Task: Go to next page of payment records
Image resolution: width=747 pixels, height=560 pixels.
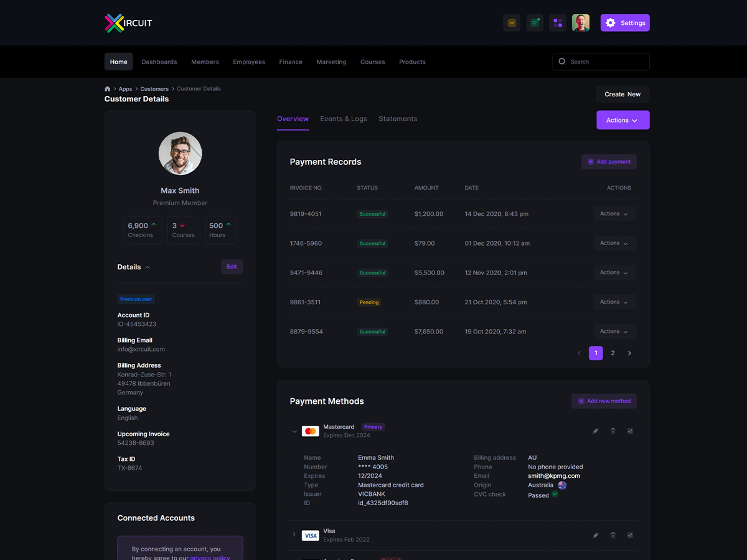Action: click(629, 353)
